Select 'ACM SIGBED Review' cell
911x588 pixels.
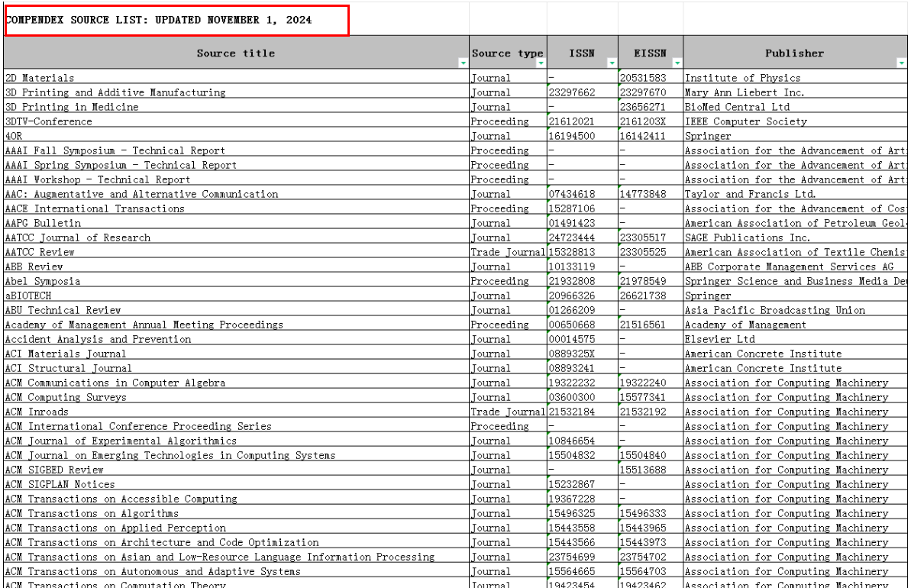[237, 470]
